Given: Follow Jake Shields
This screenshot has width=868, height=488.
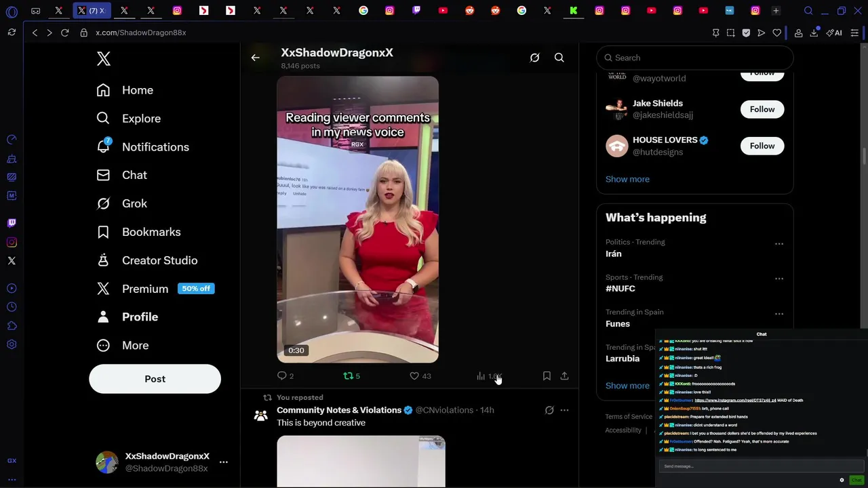Looking at the screenshot, I should [x=762, y=109].
